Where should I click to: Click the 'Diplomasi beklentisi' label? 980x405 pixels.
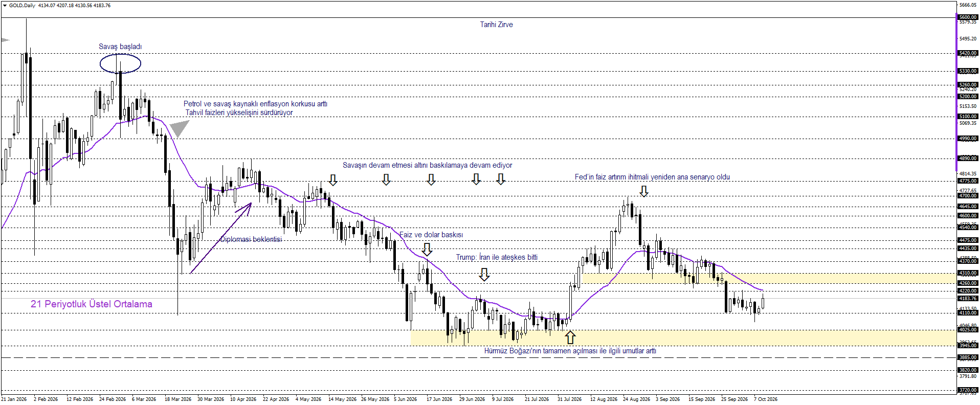[x=251, y=239]
